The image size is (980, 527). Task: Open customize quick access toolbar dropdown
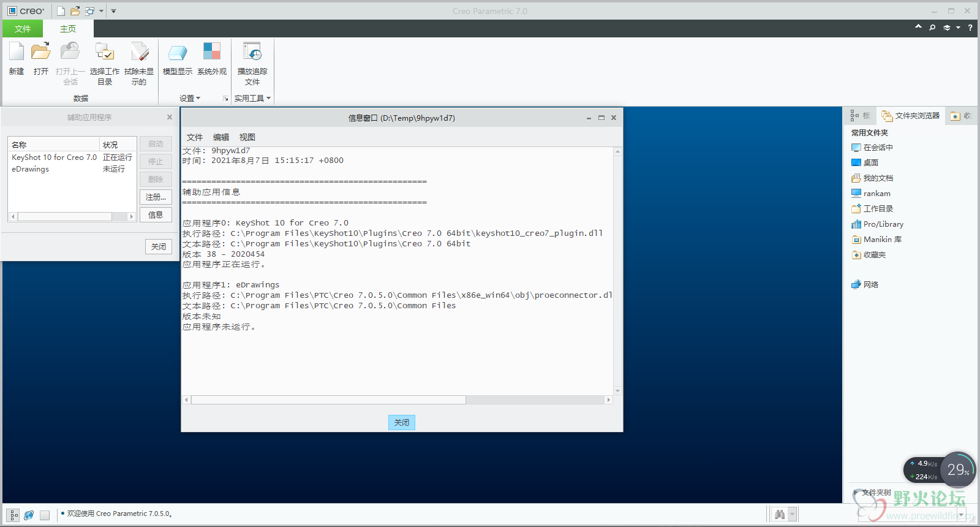113,11
